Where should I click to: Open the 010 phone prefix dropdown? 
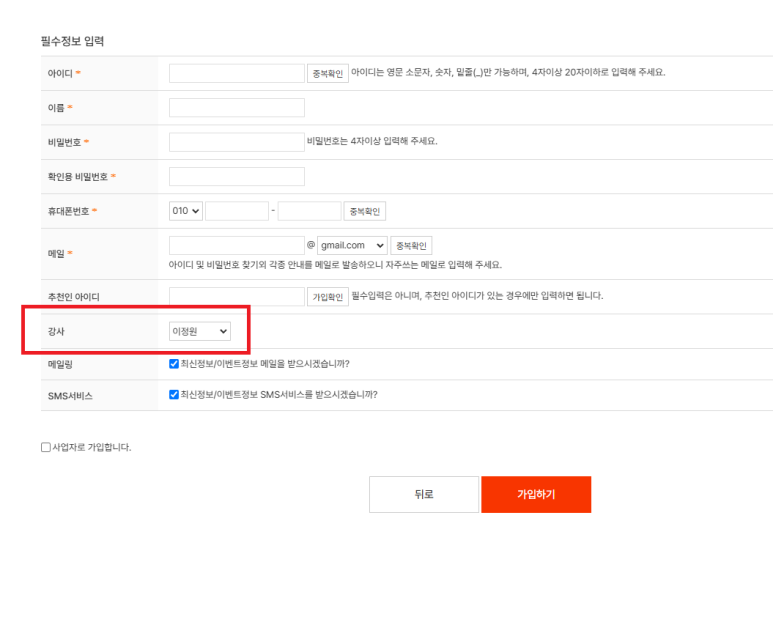click(x=186, y=211)
